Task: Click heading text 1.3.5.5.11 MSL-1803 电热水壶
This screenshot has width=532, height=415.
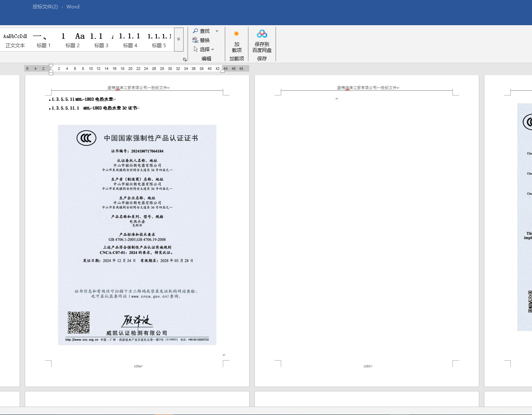Action: [x=82, y=99]
